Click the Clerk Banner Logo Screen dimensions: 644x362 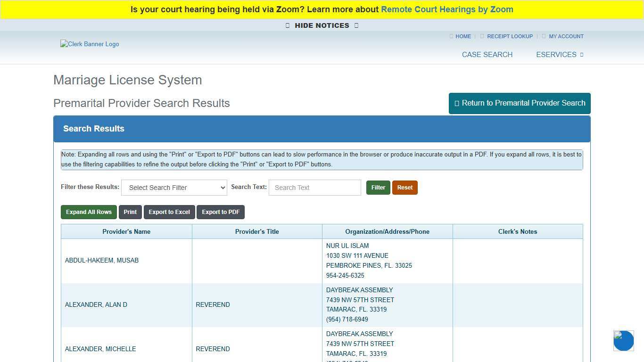(89, 44)
